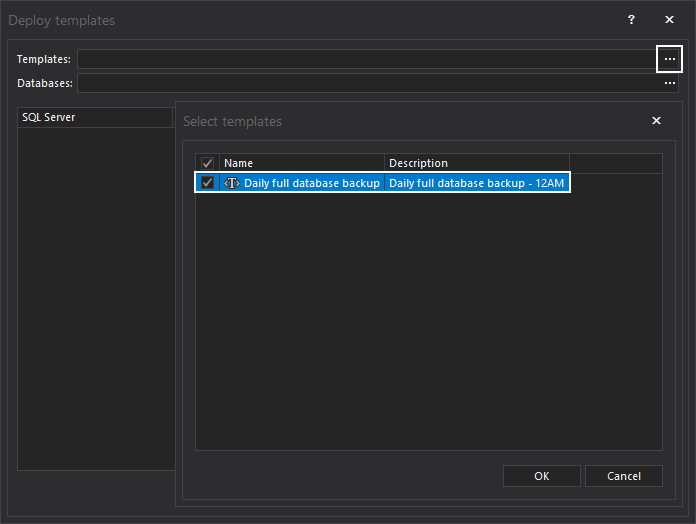Sort templates by the Name column header
Screen dimensions: 696x524
[x=302, y=163]
